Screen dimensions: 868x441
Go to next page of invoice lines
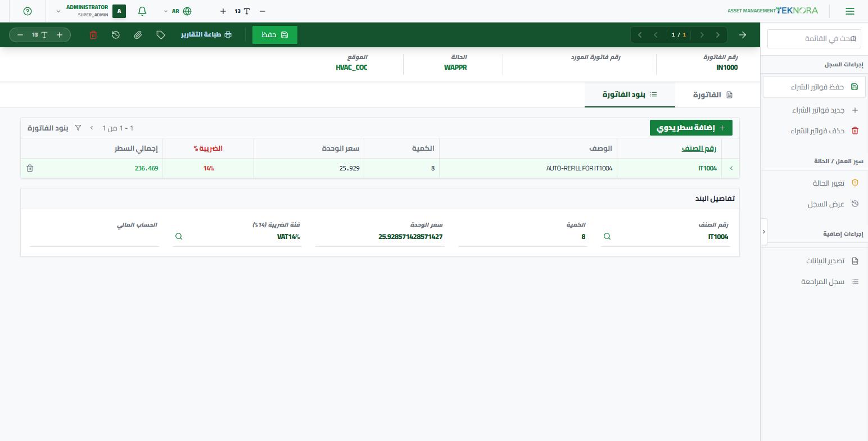[x=92, y=128]
